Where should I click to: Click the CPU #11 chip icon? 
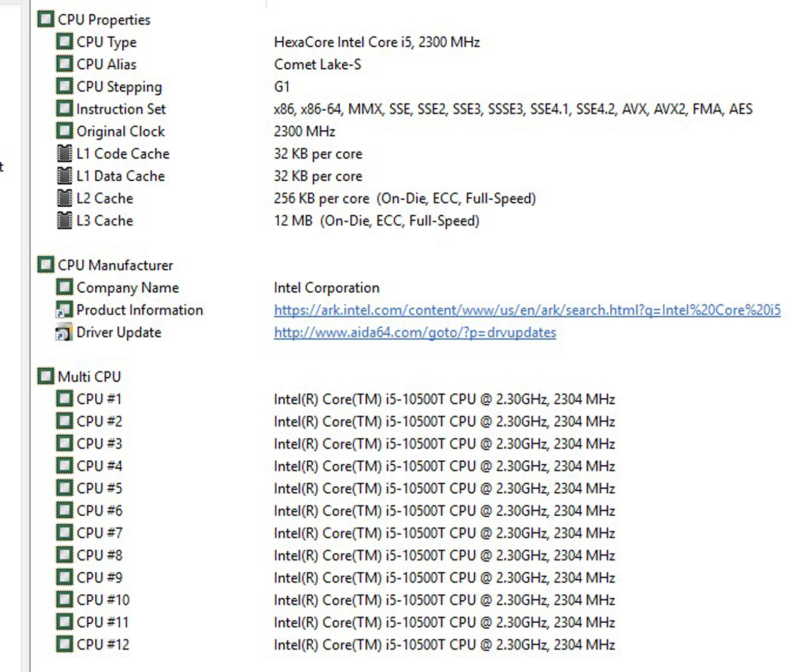click(64, 622)
